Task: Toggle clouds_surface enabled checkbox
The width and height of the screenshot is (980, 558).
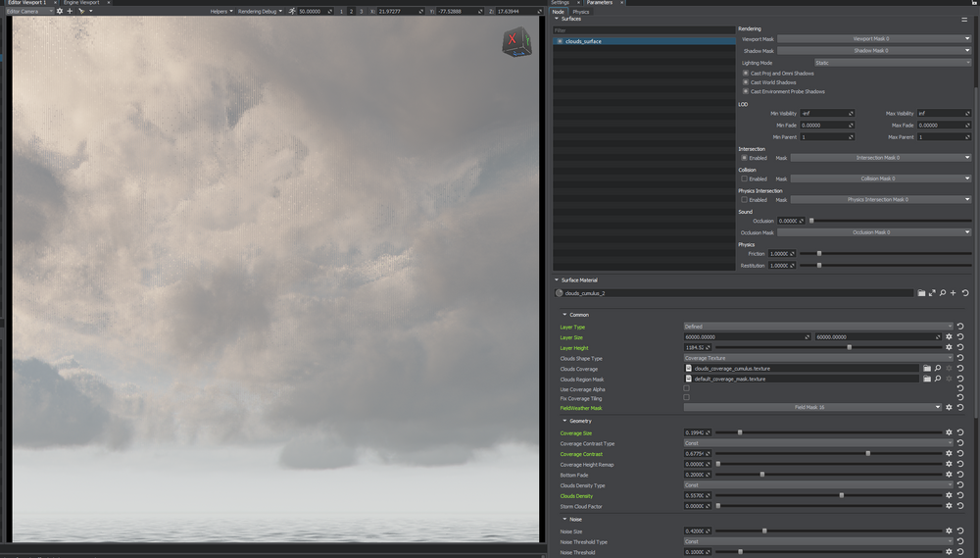Action: (x=560, y=41)
